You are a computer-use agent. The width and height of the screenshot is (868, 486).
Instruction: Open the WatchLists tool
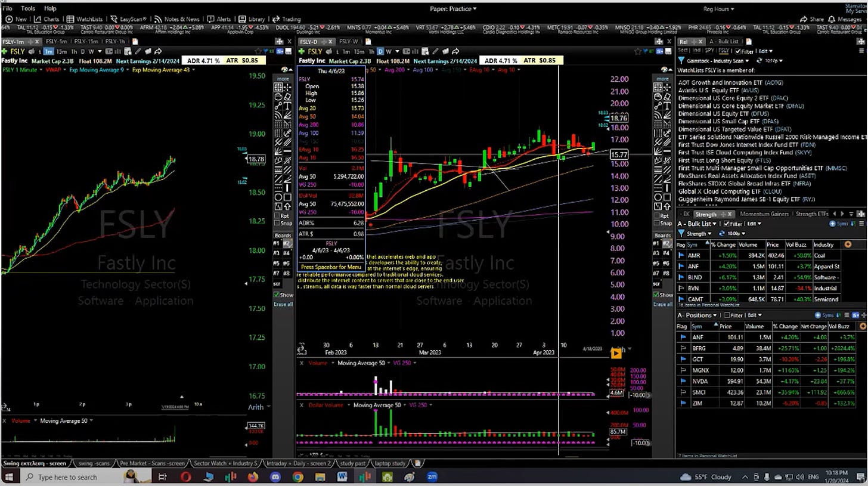click(85, 19)
